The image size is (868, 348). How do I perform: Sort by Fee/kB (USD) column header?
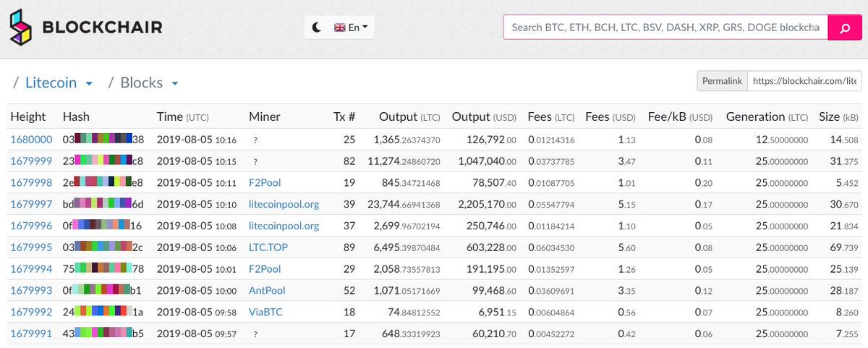(x=680, y=116)
